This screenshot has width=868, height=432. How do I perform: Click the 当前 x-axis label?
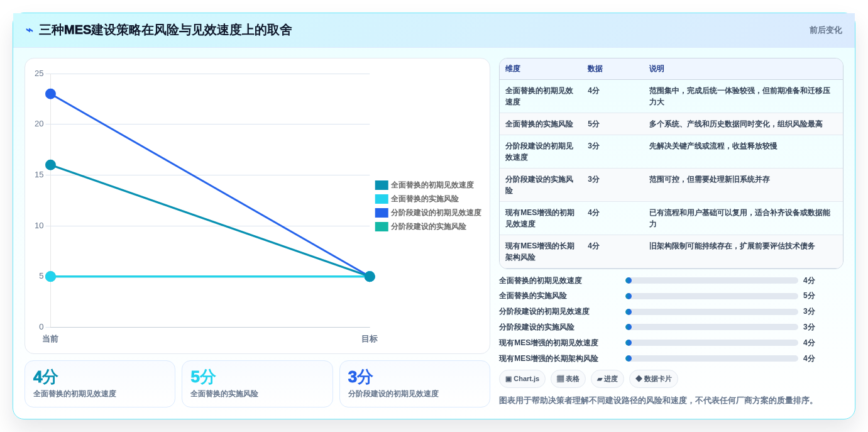click(x=50, y=339)
